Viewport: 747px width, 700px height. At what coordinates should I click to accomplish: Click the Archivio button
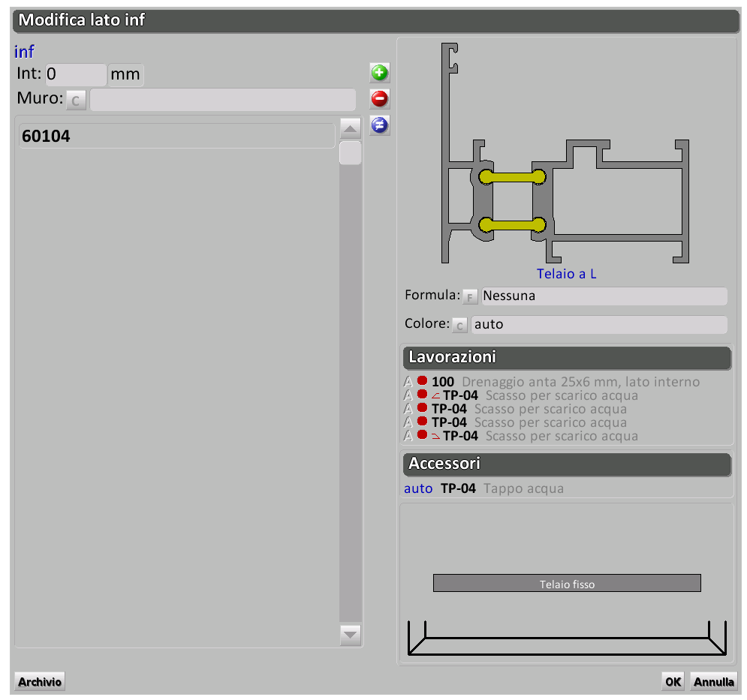(x=40, y=682)
